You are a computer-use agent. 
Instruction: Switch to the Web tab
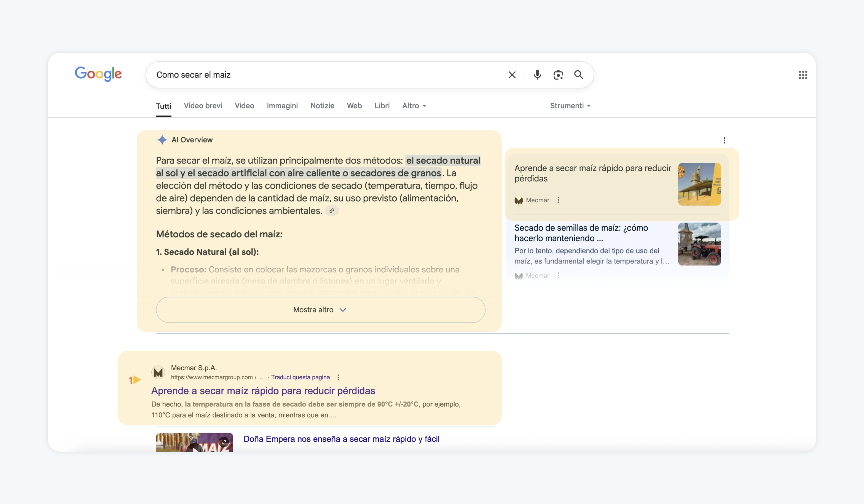[354, 106]
